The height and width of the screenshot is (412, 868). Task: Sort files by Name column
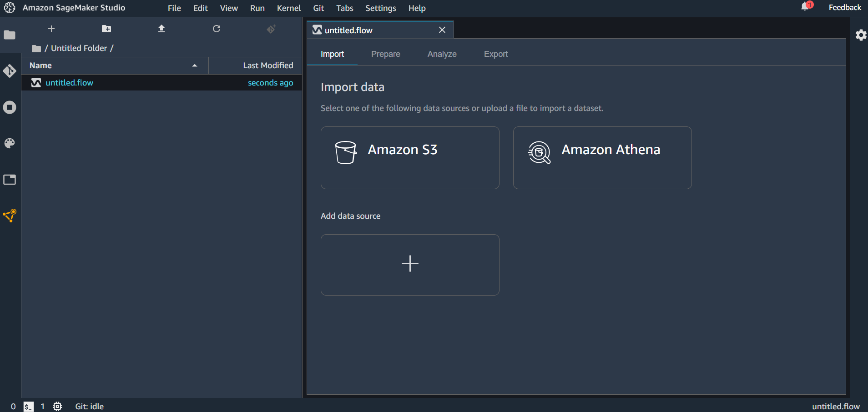point(115,65)
